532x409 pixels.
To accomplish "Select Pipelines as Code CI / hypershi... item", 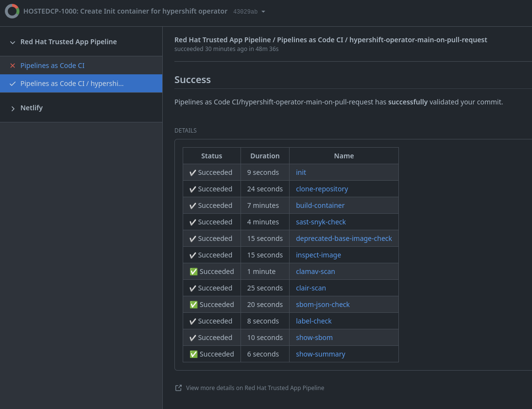I will (72, 84).
